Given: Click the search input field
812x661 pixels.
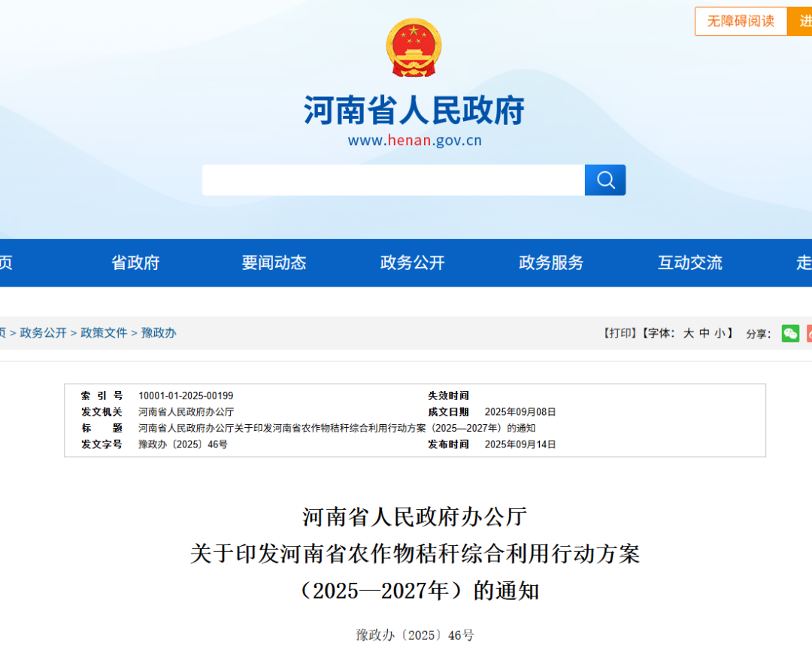Looking at the screenshot, I should coord(393,180).
